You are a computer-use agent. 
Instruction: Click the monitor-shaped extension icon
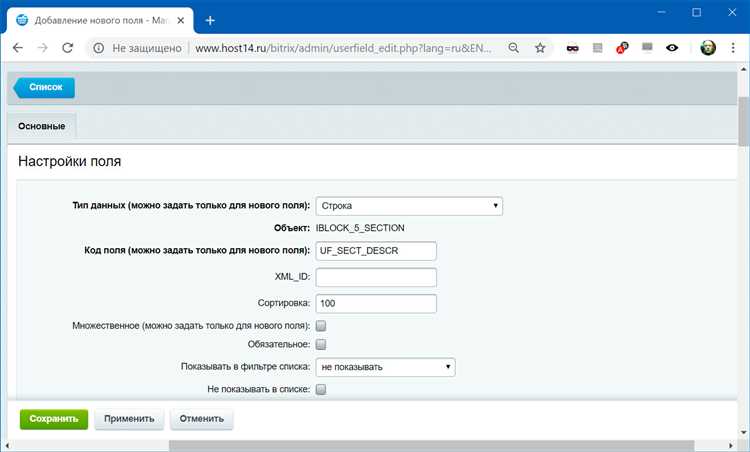tap(647, 47)
